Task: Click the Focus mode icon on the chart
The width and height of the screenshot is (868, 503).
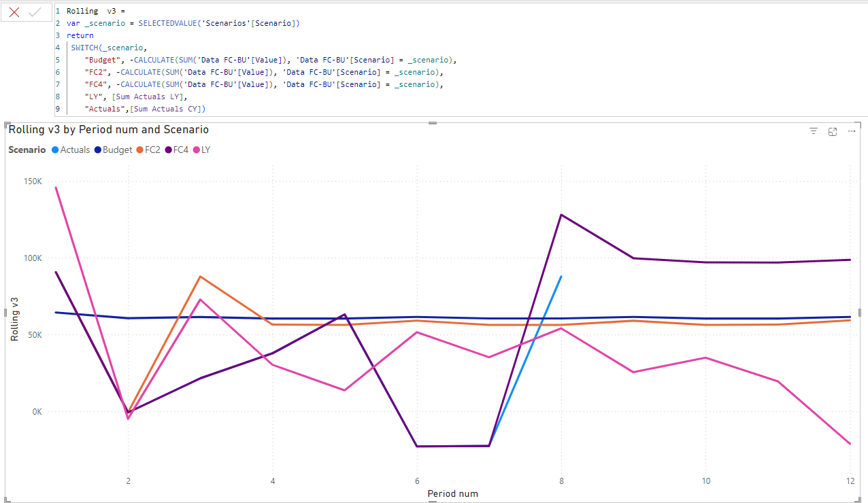Action: click(x=832, y=131)
